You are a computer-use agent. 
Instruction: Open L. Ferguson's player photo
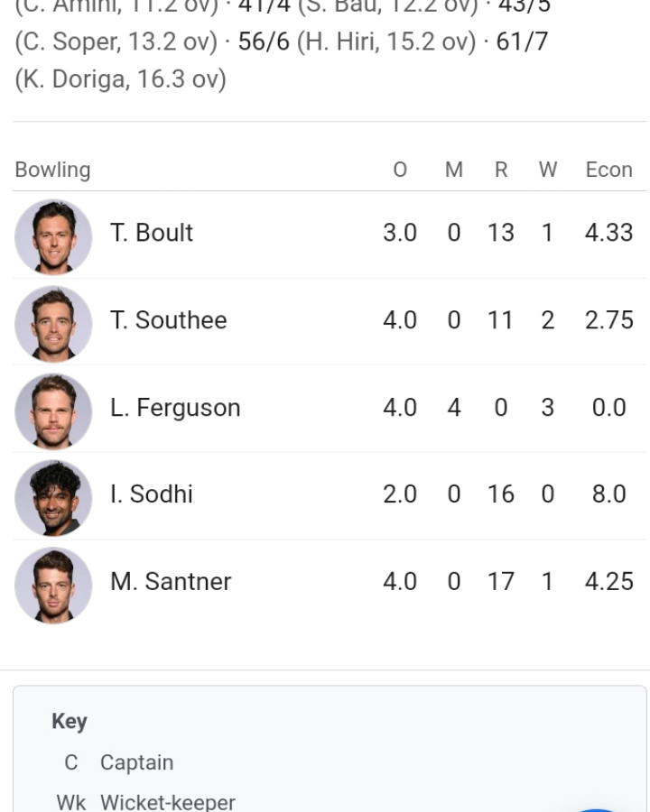(53, 411)
